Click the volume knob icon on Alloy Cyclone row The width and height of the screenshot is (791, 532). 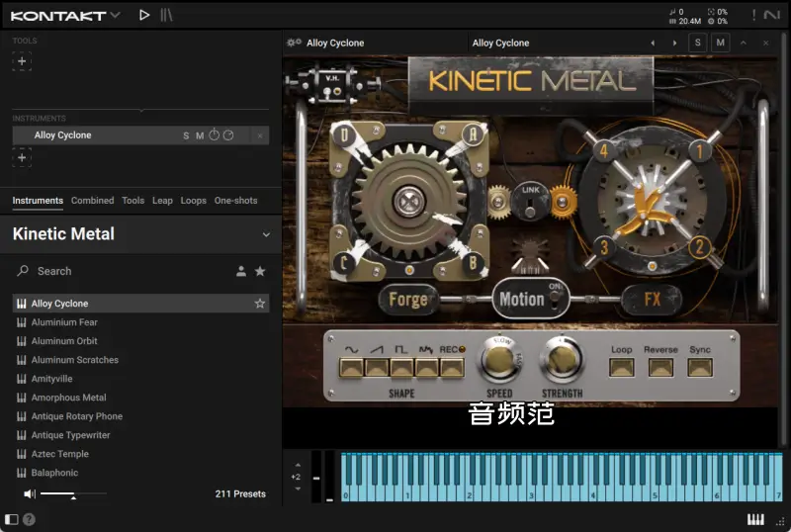point(228,135)
